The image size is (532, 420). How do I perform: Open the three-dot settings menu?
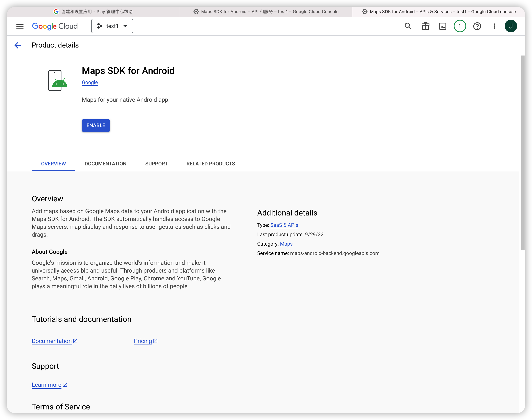click(494, 26)
